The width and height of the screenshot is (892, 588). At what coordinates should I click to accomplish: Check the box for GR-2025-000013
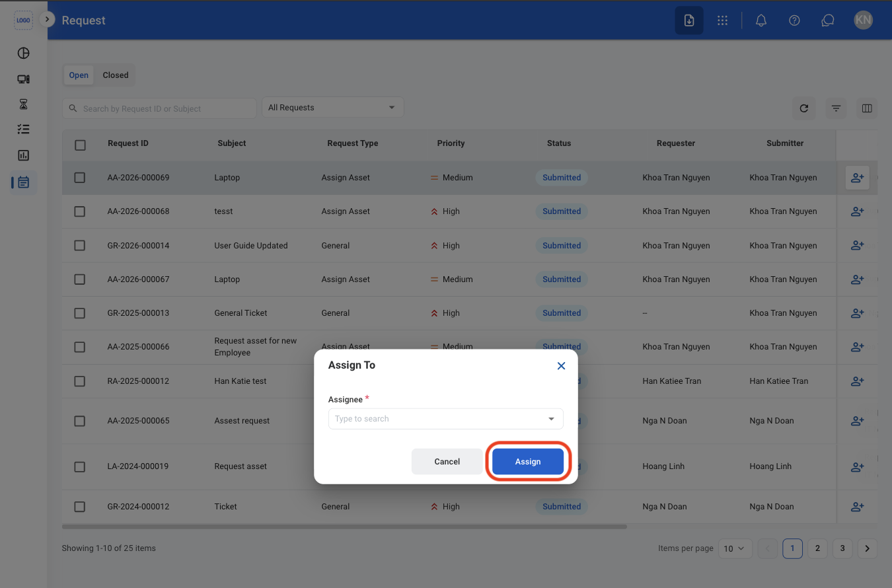(80, 313)
